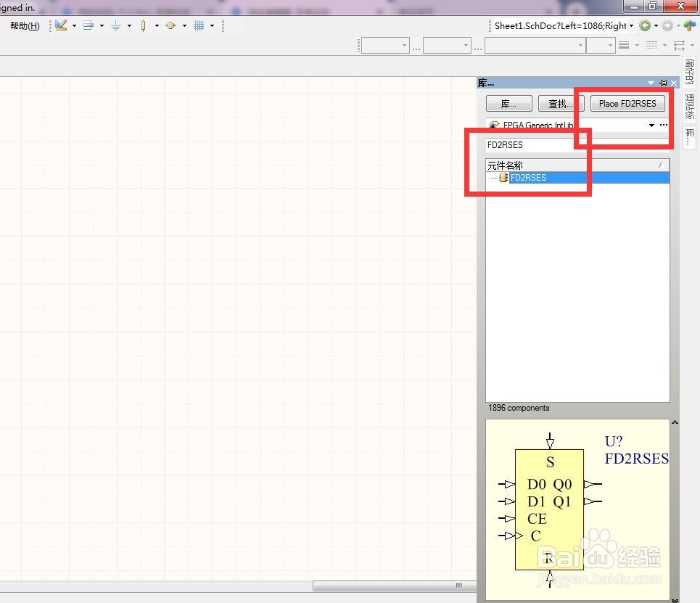Image resolution: width=700 pixels, height=603 pixels.
Task: Click the grey navigate forward icon
Action: [x=667, y=25]
